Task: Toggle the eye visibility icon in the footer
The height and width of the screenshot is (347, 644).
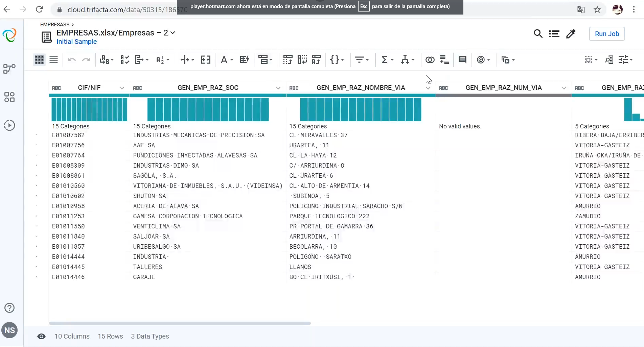Action: (42, 336)
